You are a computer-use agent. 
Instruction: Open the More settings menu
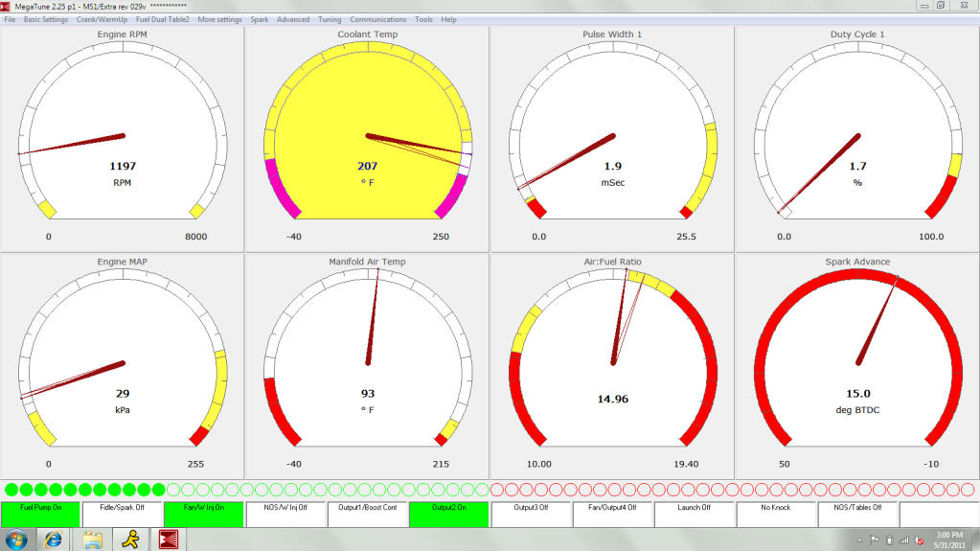[219, 19]
